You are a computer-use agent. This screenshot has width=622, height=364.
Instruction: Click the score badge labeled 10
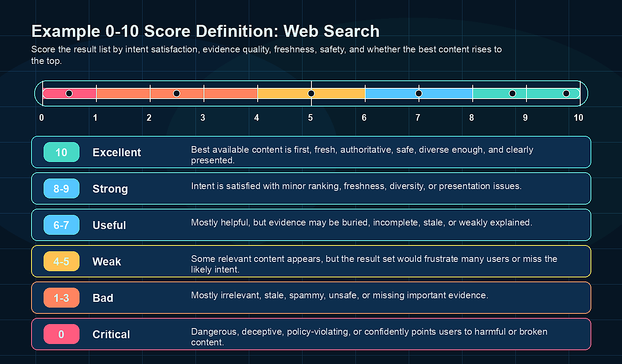tap(61, 152)
